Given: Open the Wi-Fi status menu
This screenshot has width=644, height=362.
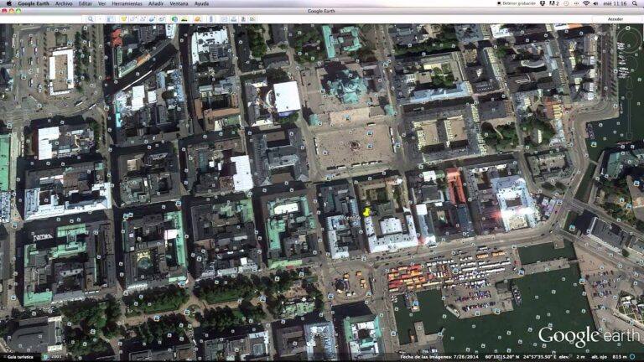Looking at the screenshot, I should [x=586, y=3].
